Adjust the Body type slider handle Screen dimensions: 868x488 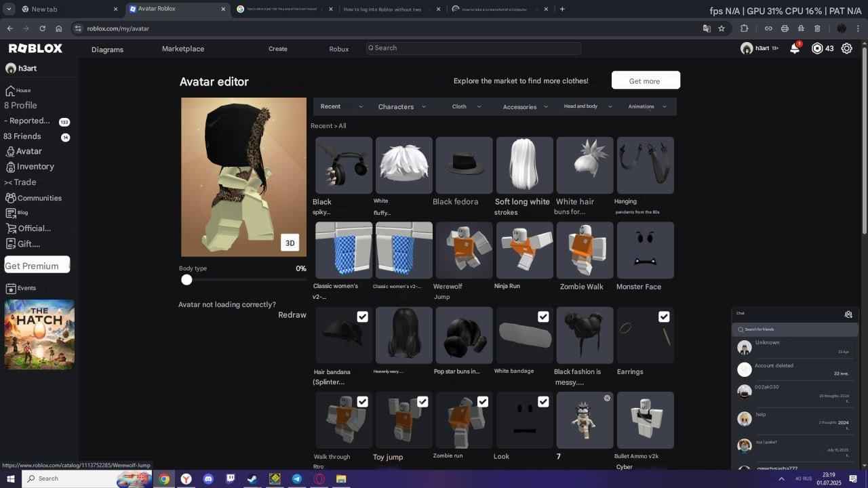coord(186,279)
